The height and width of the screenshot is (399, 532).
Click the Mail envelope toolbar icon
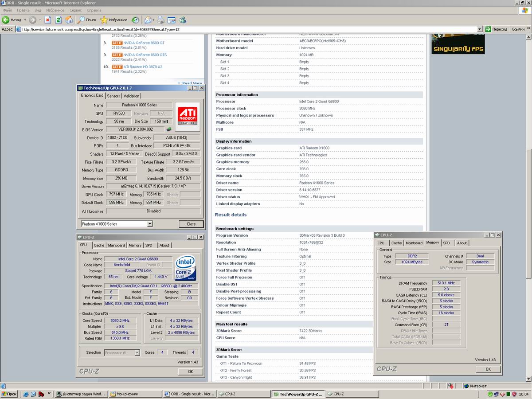click(148, 20)
